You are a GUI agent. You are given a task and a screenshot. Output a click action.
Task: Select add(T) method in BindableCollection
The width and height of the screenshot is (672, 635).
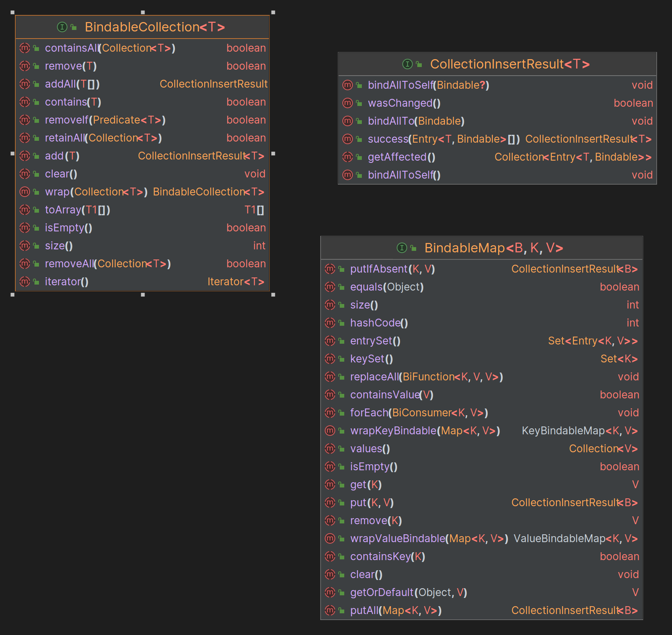142,156
